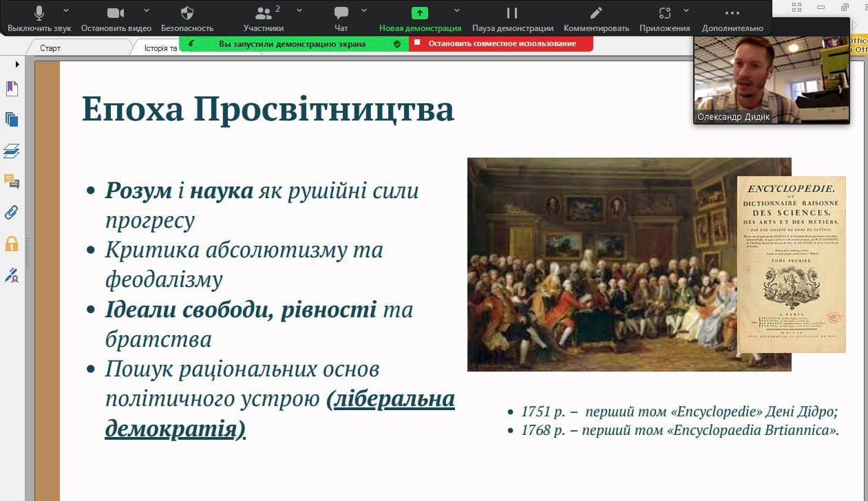
Task: Click the line '1768 р. – перший том'
Action: click(680, 430)
